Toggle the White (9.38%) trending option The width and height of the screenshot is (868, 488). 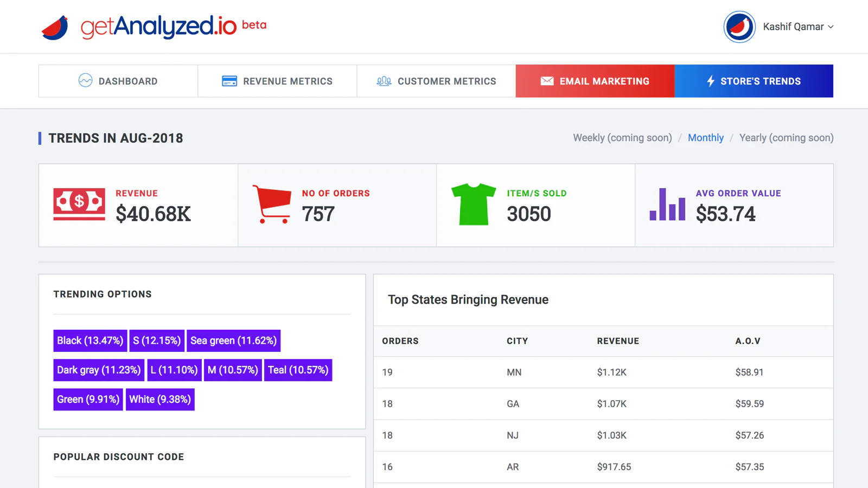(x=160, y=400)
